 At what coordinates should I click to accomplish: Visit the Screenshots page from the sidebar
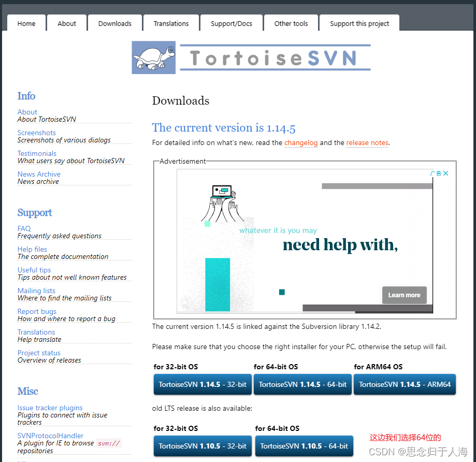[36, 133]
